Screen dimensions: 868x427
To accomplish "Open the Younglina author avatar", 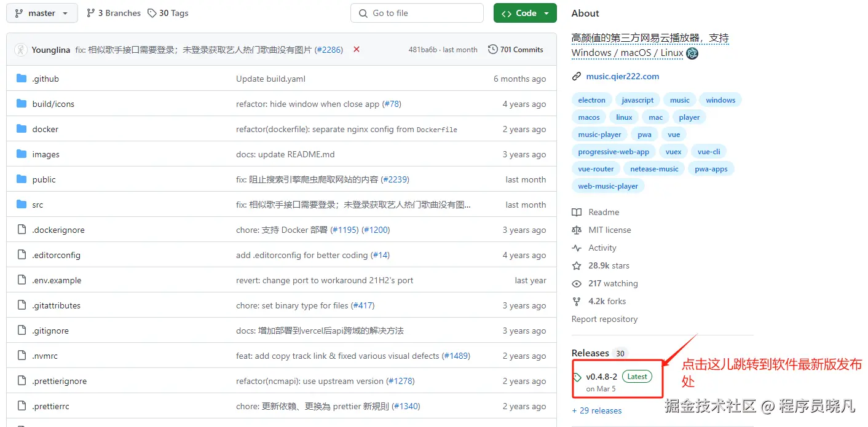I will tap(21, 50).
